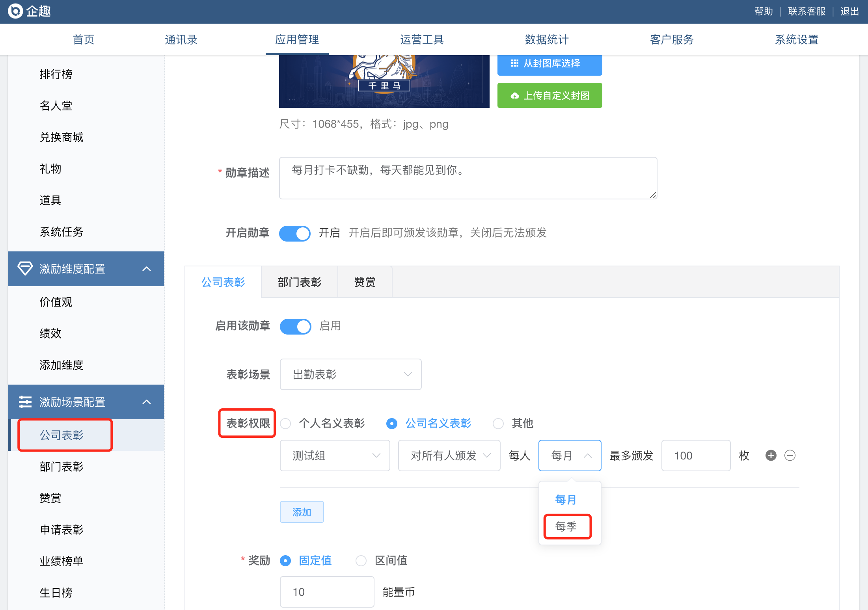Choose the 区间值 reward radio option
Viewport: 868px width, 610px height.
point(361,561)
